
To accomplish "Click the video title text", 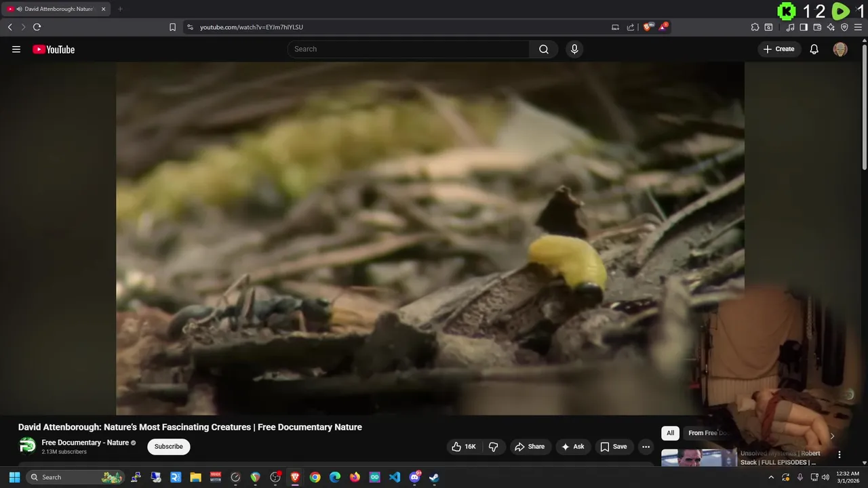I will click(190, 427).
